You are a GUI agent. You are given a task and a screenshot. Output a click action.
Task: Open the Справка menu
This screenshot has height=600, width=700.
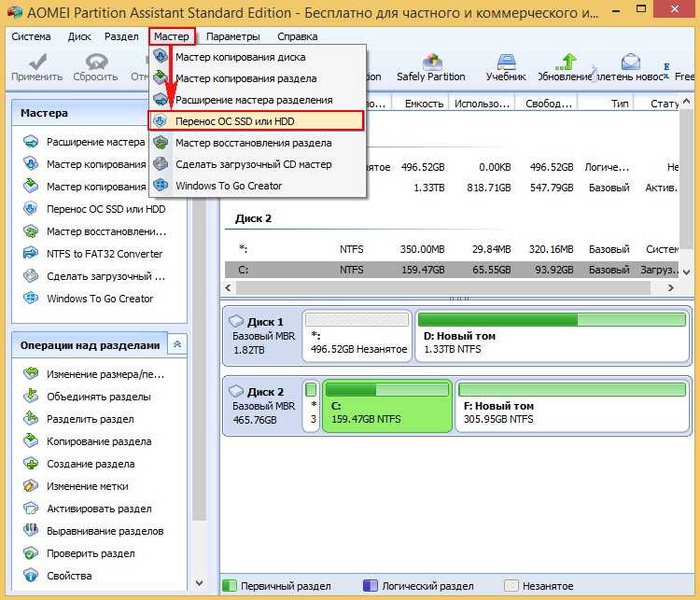pos(297,36)
